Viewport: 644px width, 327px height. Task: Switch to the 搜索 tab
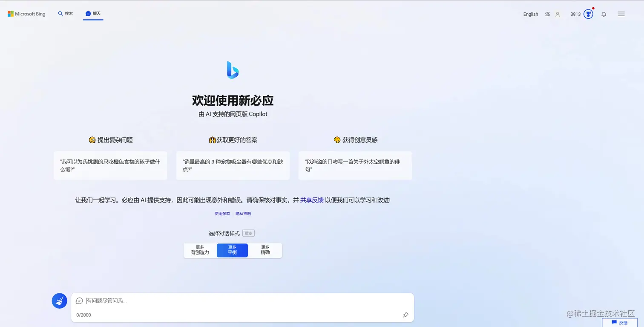(66, 14)
